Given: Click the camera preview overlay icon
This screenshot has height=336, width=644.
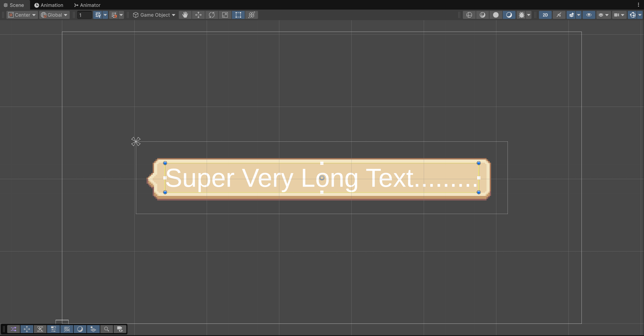Looking at the screenshot, I should [x=120, y=329].
